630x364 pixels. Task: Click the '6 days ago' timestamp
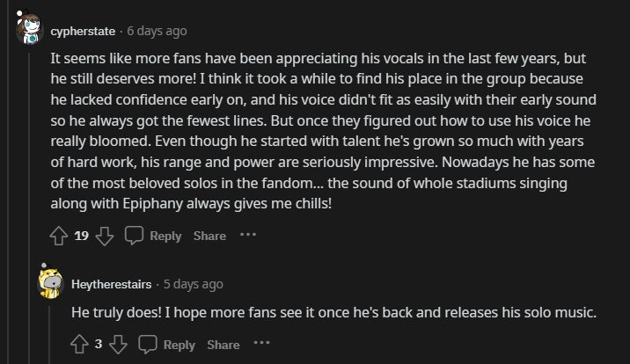point(157,31)
